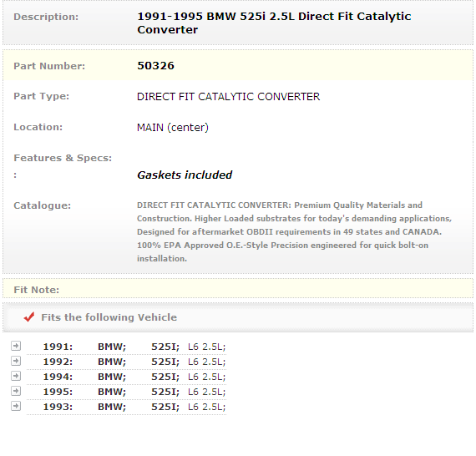The image size is (476, 456).
Task: Click the 'Features & Specs:' label
Action: point(63,158)
